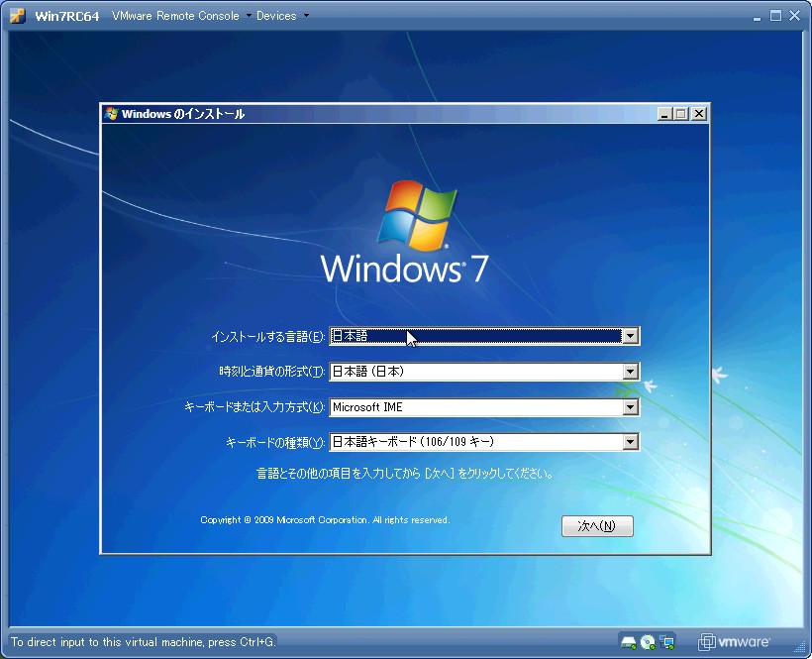Click the network adapter status icon
This screenshot has height=659, width=812.
667,642
